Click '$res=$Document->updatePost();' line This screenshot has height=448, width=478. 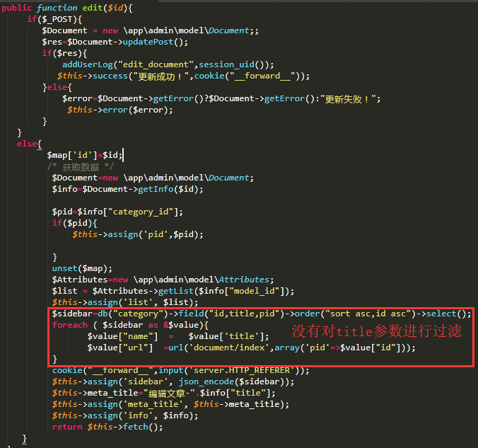click(x=115, y=42)
